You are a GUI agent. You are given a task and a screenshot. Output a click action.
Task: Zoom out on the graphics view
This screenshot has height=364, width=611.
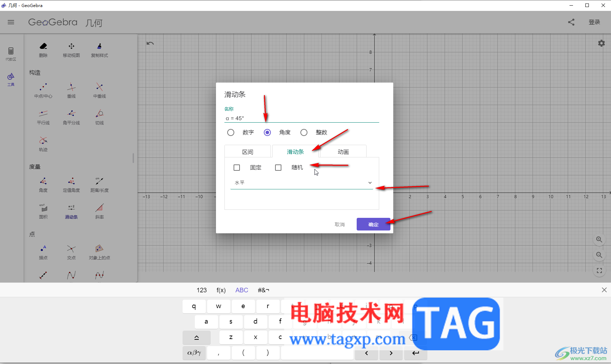point(599,255)
